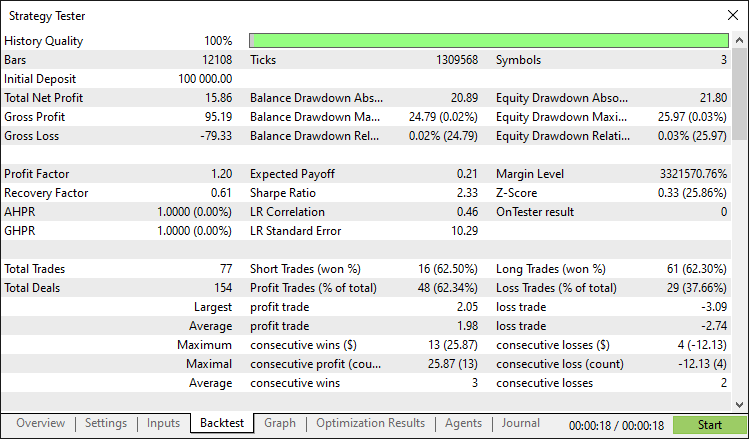This screenshot has width=749, height=439.
Task: Click the Gross Profit value 95.19
Action: (x=219, y=117)
